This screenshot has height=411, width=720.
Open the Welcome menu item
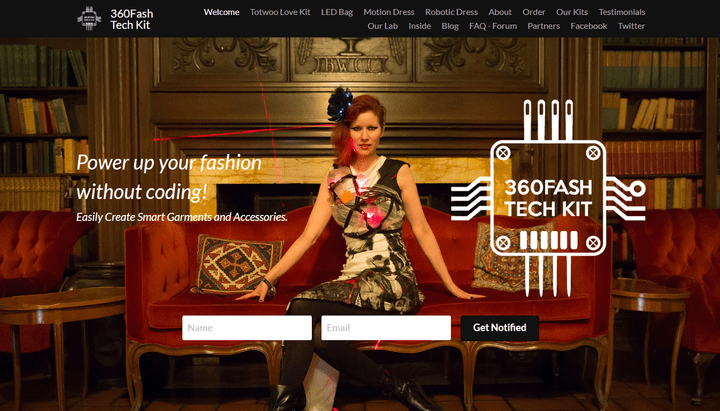(x=221, y=12)
